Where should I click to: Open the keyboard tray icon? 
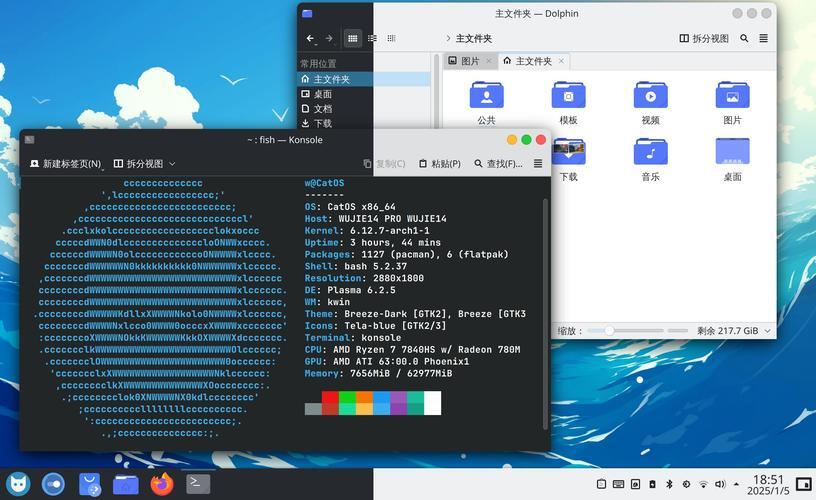(618, 484)
